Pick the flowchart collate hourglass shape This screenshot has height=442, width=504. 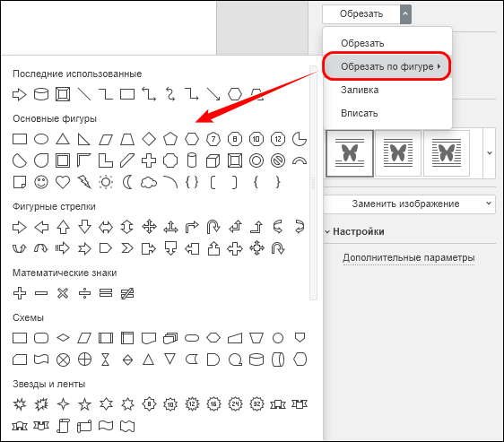point(106,360)
